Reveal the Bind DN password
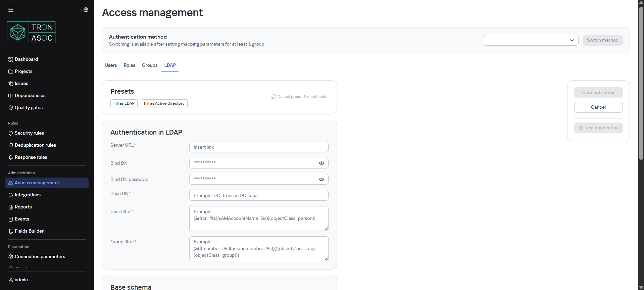This screenshot has width=644, height=290. (321, 179)
